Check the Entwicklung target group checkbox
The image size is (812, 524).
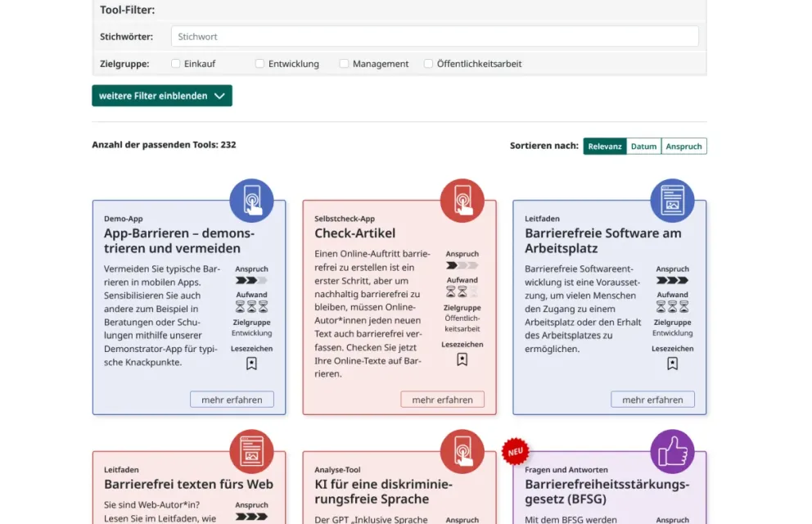[x=260, y=63]
